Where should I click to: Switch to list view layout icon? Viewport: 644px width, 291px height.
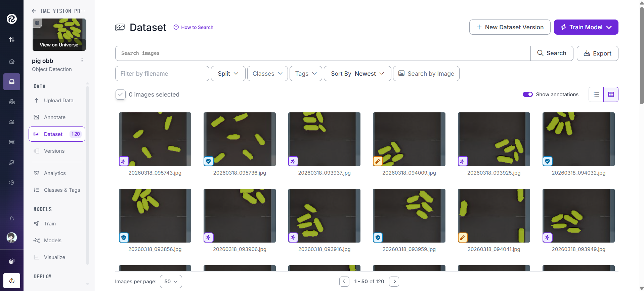(596, 95)
